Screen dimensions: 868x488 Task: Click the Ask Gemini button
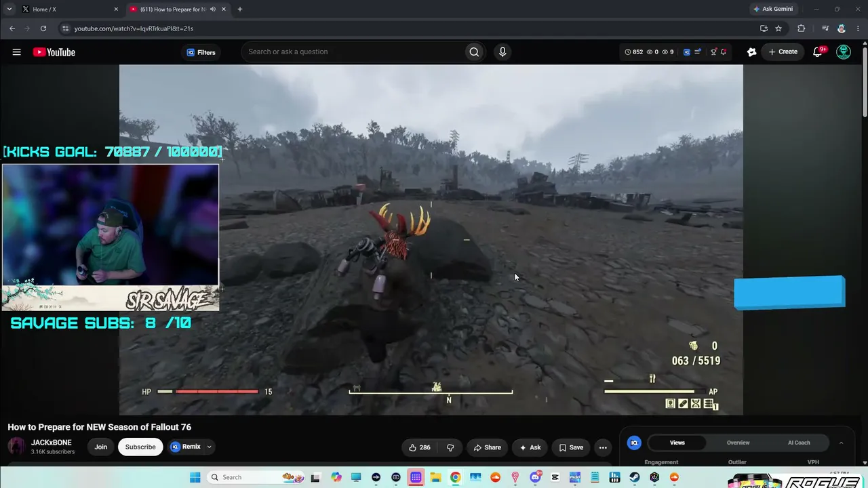tap(772, 9)
